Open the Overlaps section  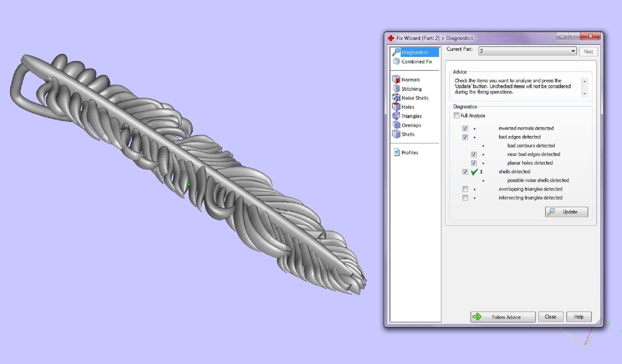[x=411, y=125]
